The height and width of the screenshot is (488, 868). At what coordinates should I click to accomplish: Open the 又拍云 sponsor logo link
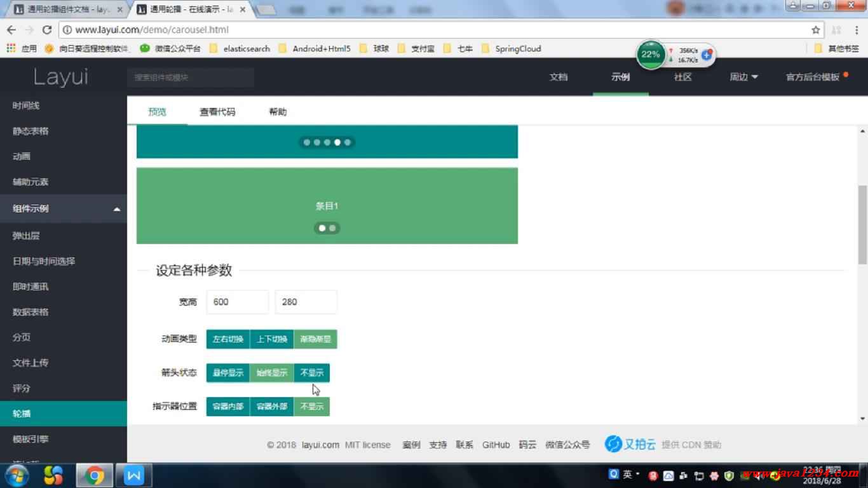[x=630, y=444]
